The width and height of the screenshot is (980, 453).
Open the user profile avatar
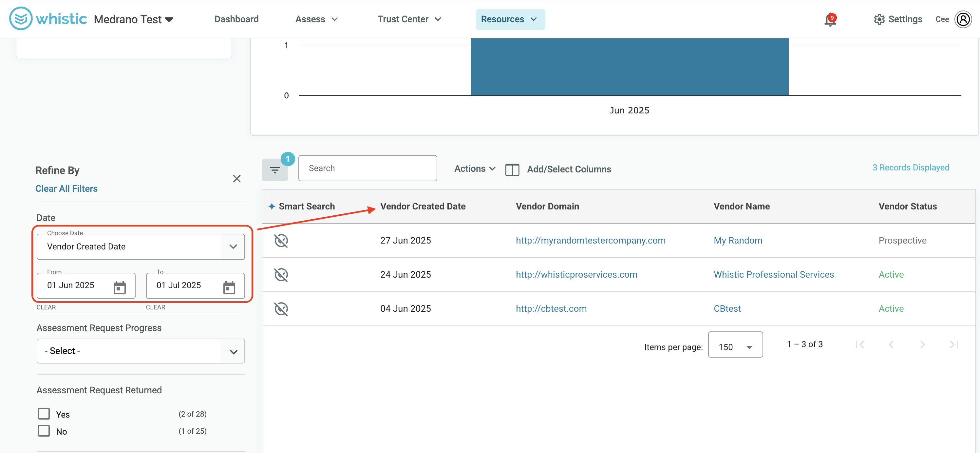pyautogui.click(x=963, y=19)
